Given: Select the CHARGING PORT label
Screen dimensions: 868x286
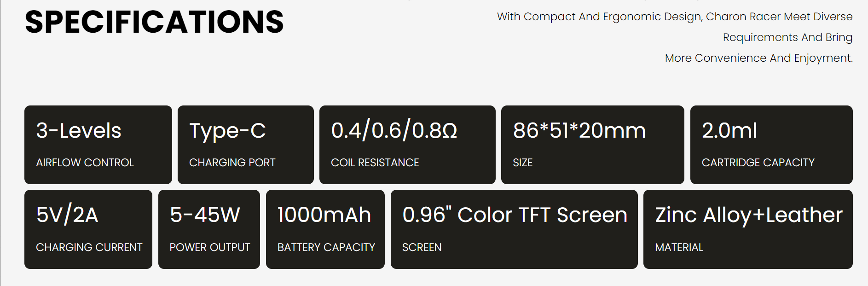Looking at the screenshot, I should 232,163.
